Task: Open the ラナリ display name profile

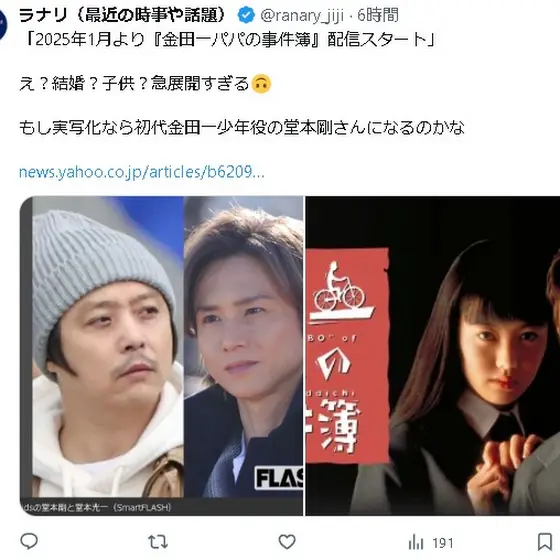Action: pos(123,15)
